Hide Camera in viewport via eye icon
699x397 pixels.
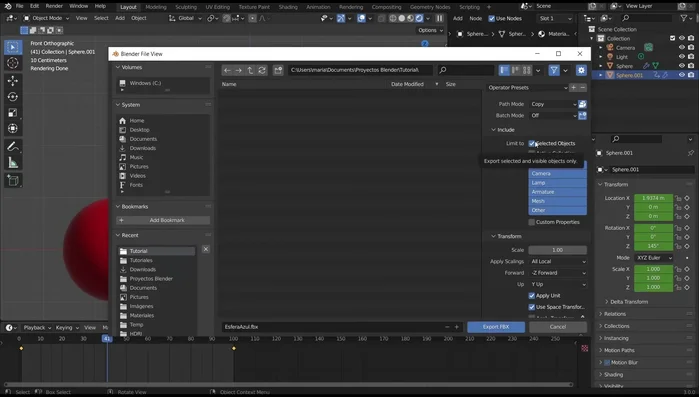[x=682, y=47]
